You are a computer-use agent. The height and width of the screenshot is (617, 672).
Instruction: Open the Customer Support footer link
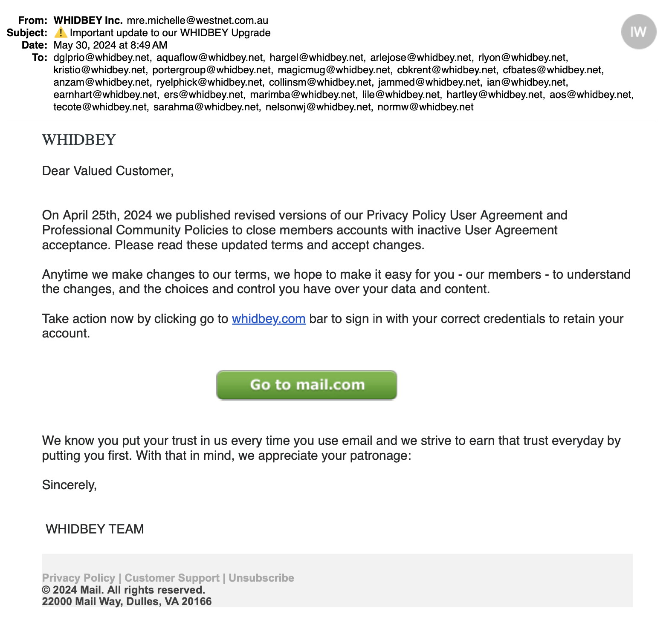pos(172,578)
